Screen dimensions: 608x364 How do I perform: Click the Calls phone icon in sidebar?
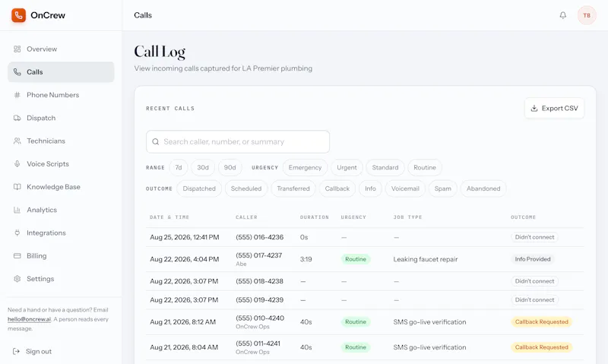[17, 72]
